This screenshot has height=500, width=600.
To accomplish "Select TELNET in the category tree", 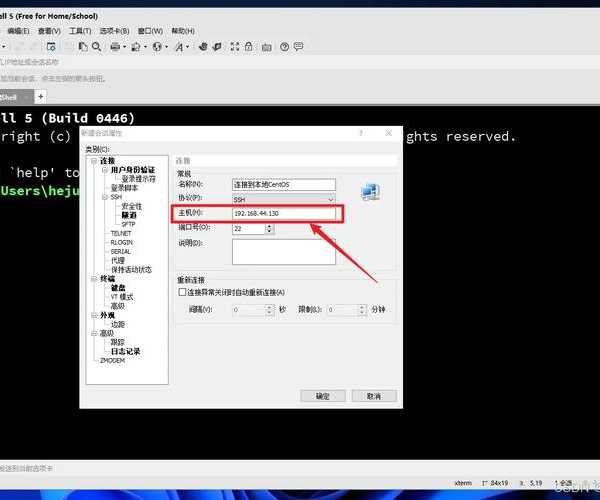I will coord(120,233).
